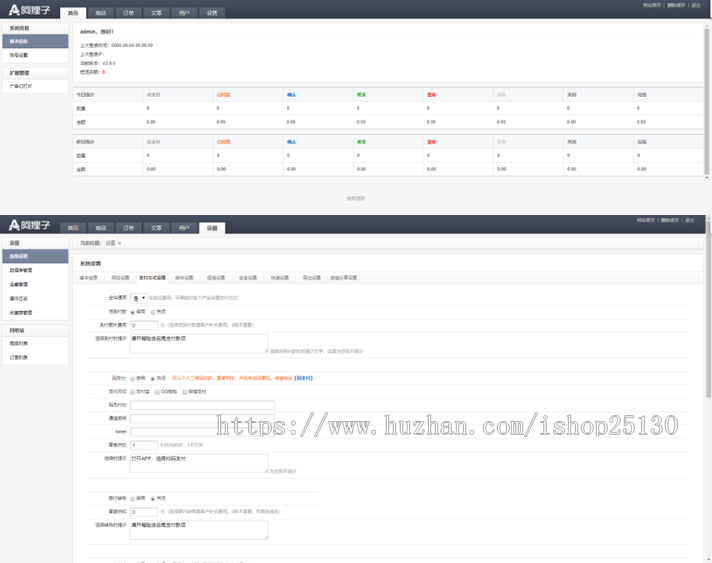Select 基本信息 in the dashboard sidebar
The image size is (712, 563).
[35, 41]
